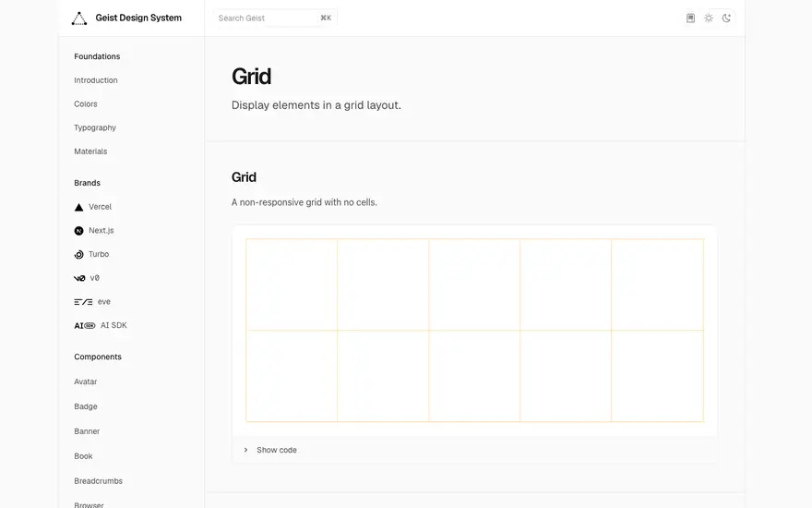
Task: Select the system theme icon
Action: (x=690, y=18)
